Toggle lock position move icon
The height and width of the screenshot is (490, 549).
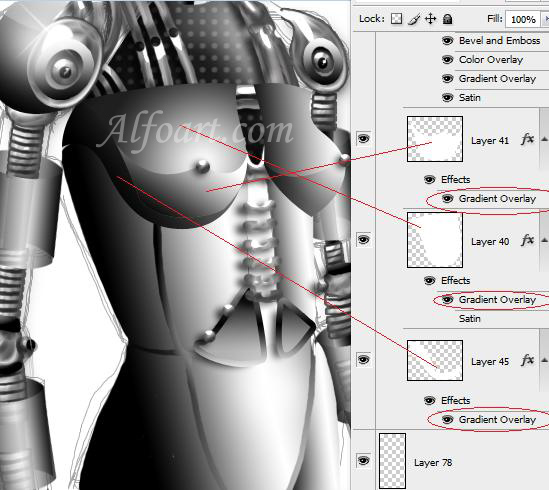[430, 19]
